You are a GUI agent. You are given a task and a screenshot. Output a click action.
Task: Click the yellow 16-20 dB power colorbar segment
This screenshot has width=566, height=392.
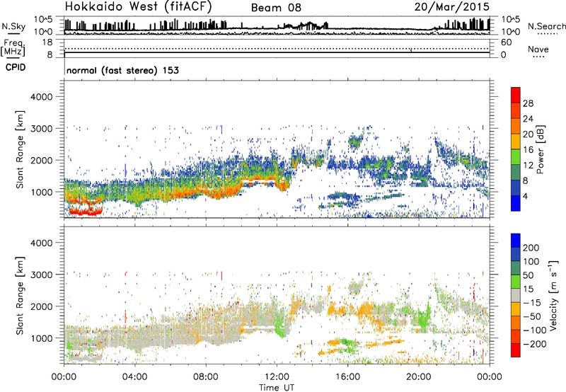pyautogui.click(x=516, y=141)
